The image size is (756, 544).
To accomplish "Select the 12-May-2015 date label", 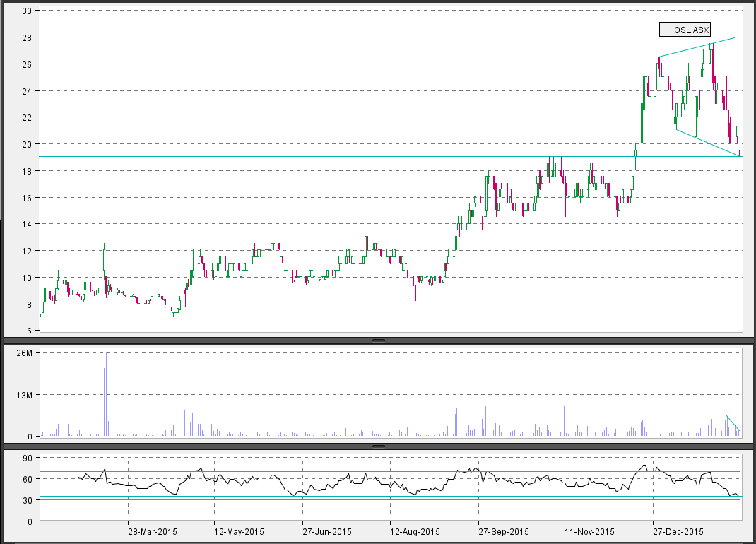I will click(x=239, y=532).
